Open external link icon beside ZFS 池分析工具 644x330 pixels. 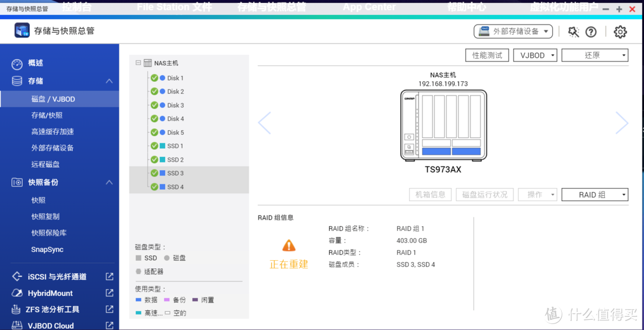tap(109, 309)
